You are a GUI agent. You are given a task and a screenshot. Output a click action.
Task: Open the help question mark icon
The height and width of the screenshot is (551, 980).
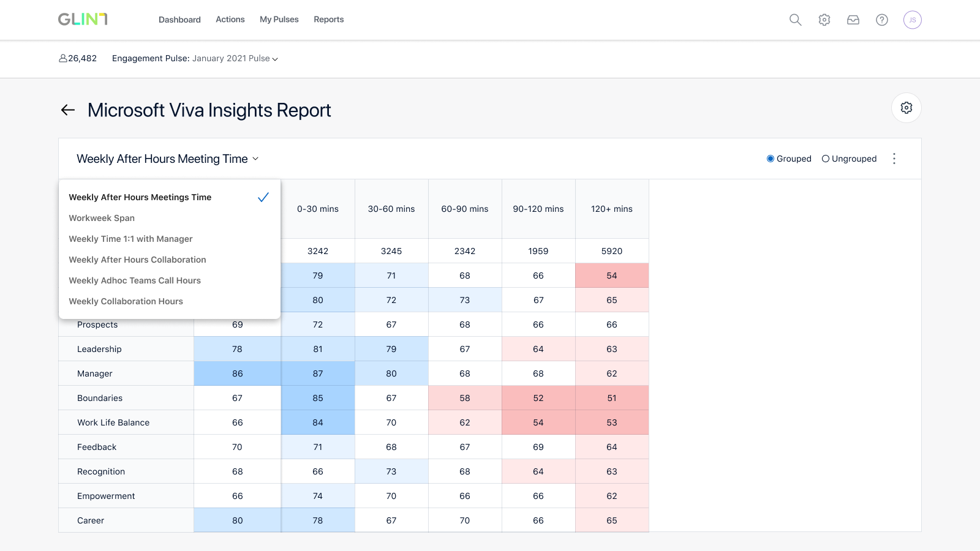[x=882, y=20]
